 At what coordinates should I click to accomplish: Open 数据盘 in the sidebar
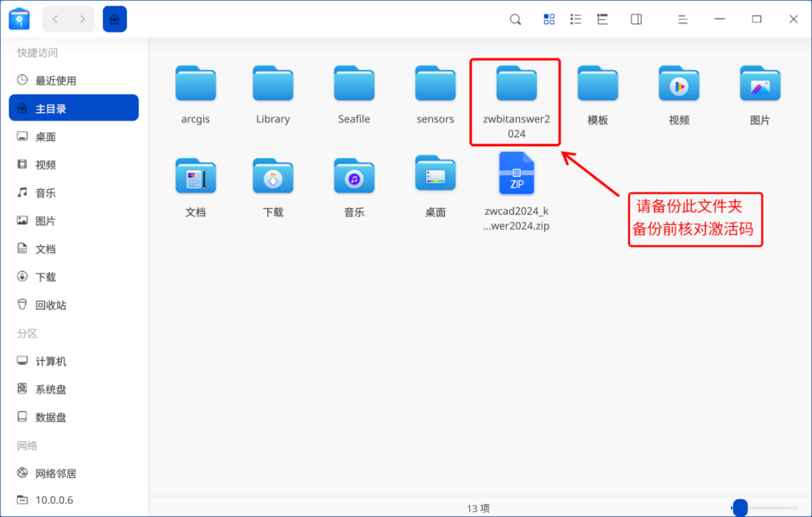click(73, 417)
